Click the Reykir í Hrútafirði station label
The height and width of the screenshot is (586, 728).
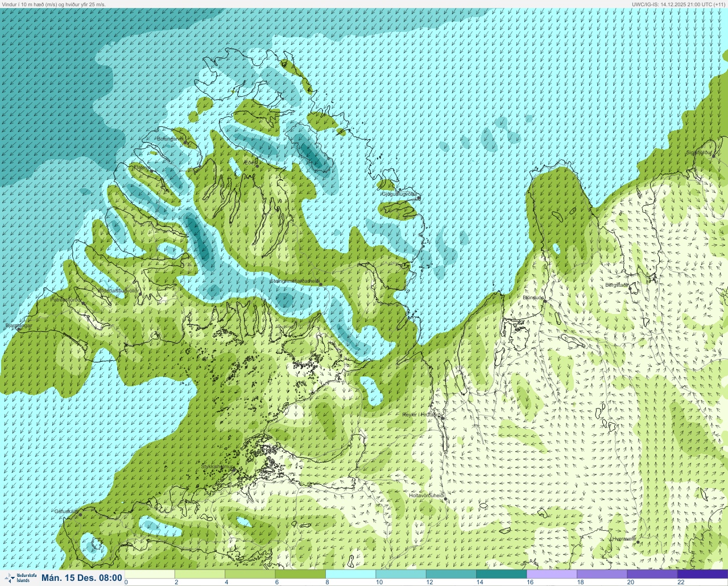[x=422, y=415]
